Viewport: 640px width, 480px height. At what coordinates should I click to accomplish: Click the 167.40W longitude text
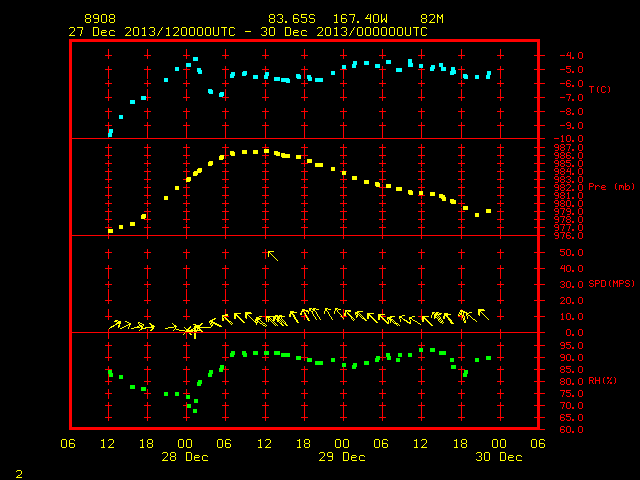tap(360, 19)
